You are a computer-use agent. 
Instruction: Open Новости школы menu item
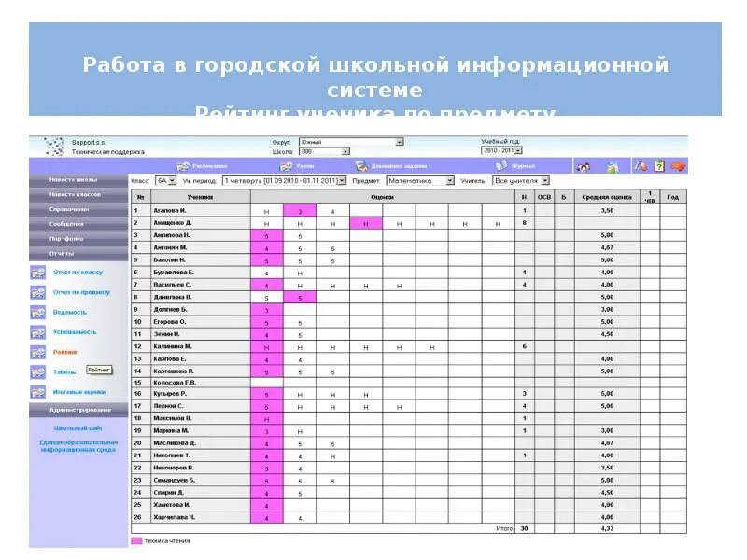pos(78,180)
